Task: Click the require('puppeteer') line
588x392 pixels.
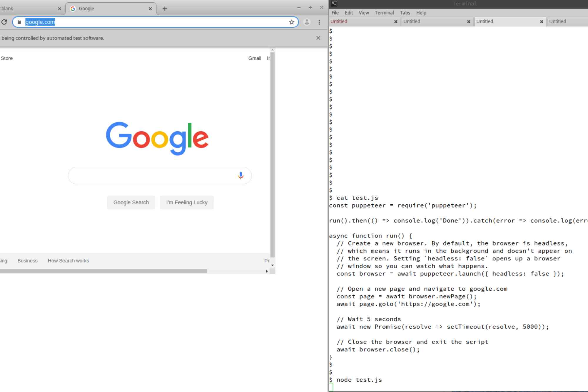Action: 403,206
